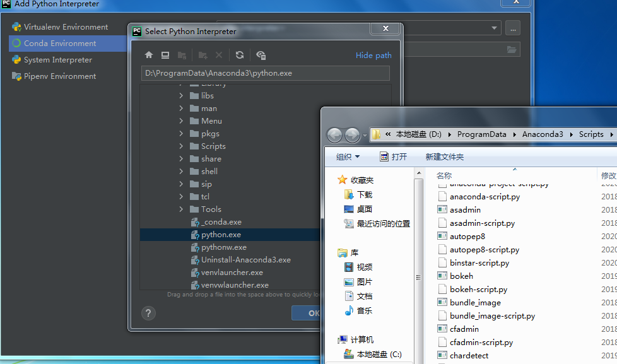
Task: Click the folder browse icon in Add Interpreter
Action: click(512, 50)
